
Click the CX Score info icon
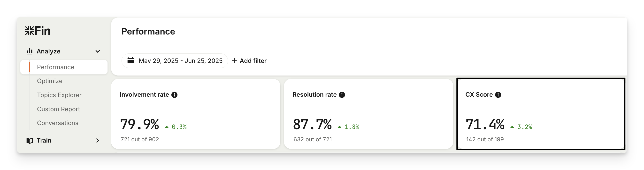pos(498,95)
